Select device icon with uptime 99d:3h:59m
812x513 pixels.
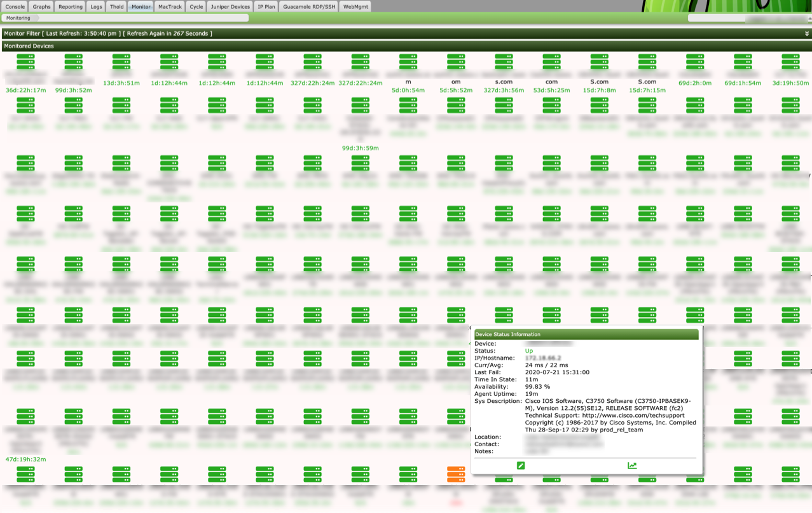[361, 105]
